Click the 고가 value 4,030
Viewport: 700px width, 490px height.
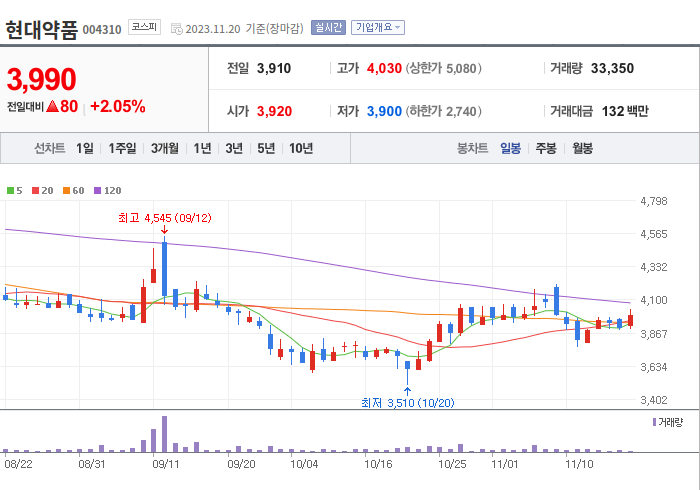384,68
